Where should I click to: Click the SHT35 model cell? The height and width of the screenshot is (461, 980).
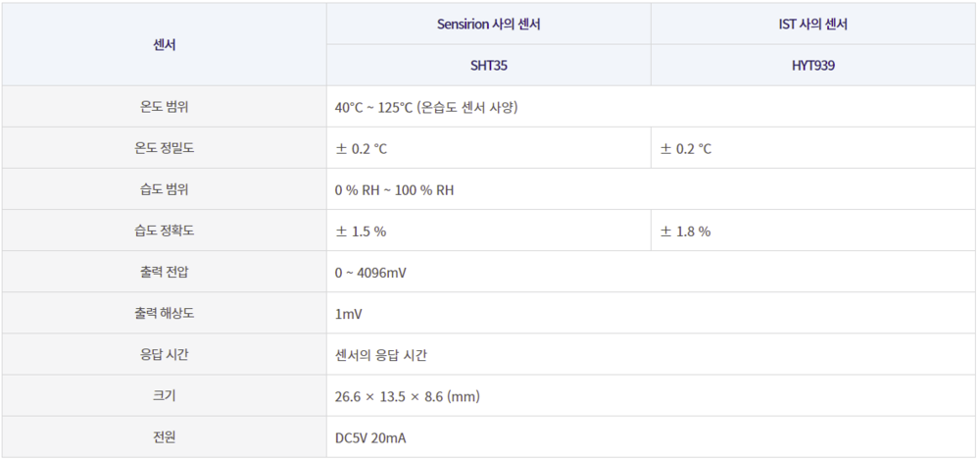point(488,67)
